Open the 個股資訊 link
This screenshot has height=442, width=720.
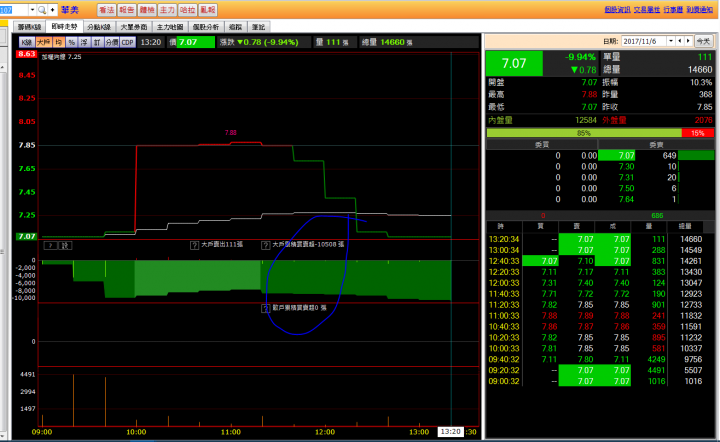coord(617,9)
